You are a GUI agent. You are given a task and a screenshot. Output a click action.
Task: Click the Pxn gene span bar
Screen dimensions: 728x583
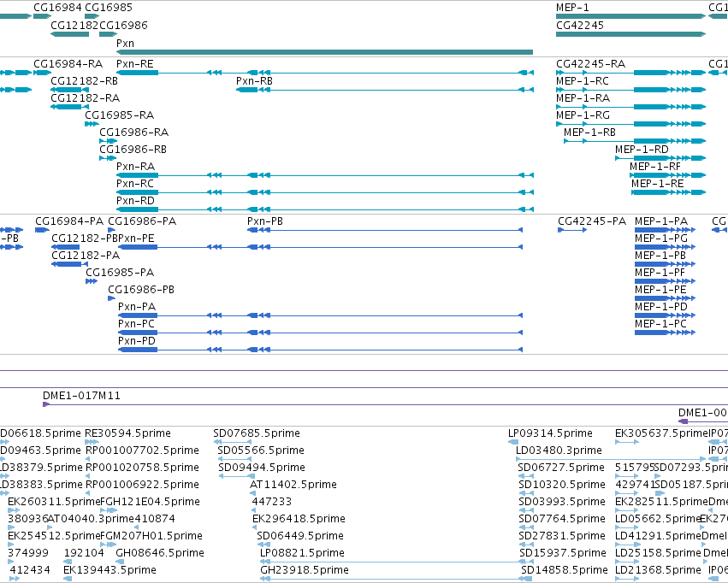pyautogui.click(x=324, y=52)
